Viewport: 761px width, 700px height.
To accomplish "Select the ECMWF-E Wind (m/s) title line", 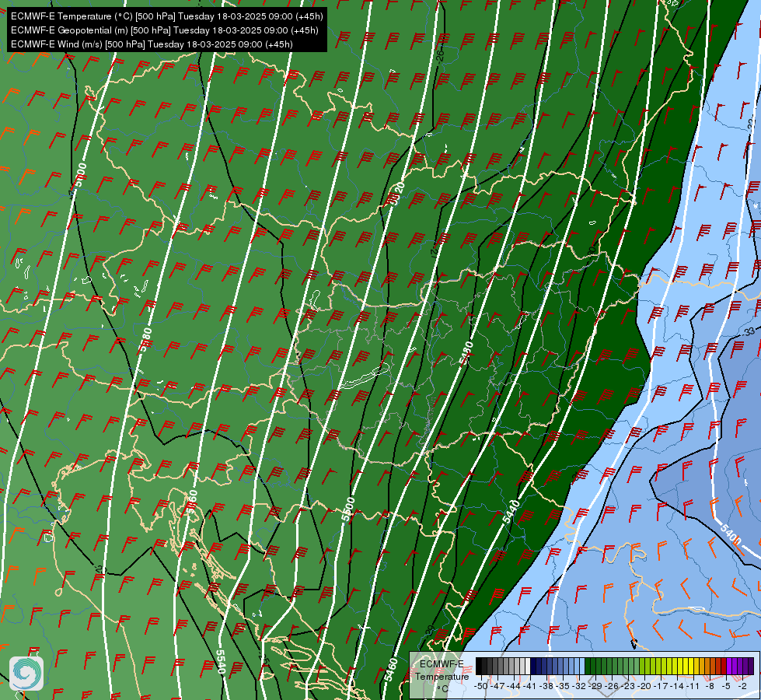I will 152,44.
